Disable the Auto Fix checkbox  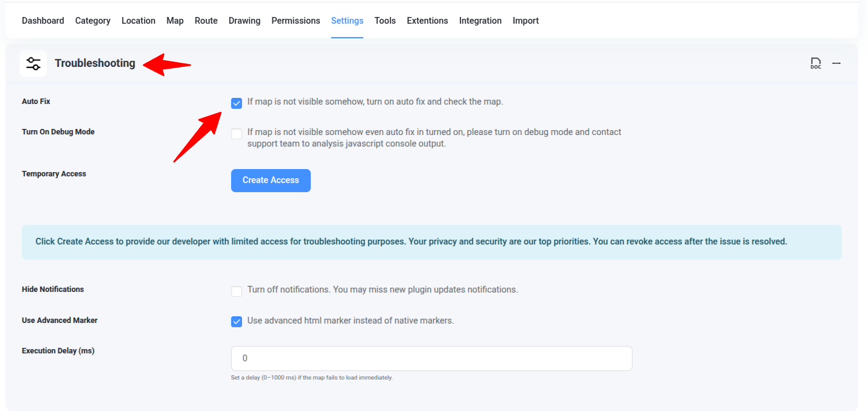[x=237, y=103]
